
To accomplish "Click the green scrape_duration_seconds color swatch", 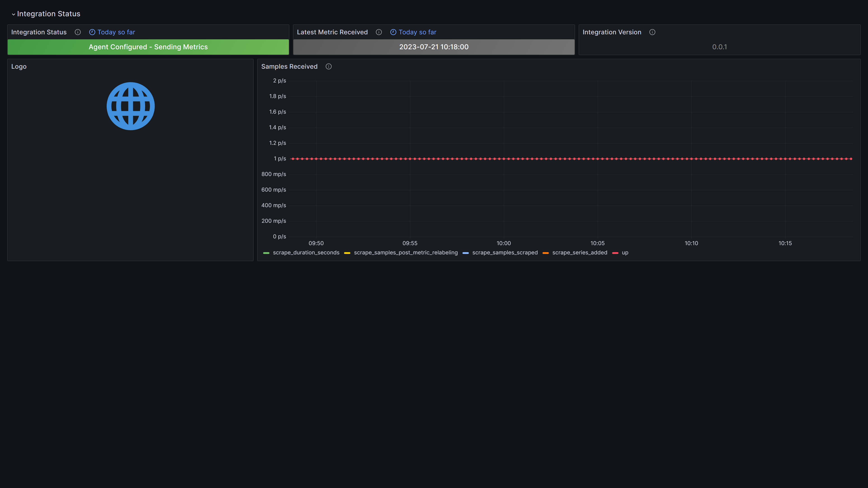I will 267,253.
